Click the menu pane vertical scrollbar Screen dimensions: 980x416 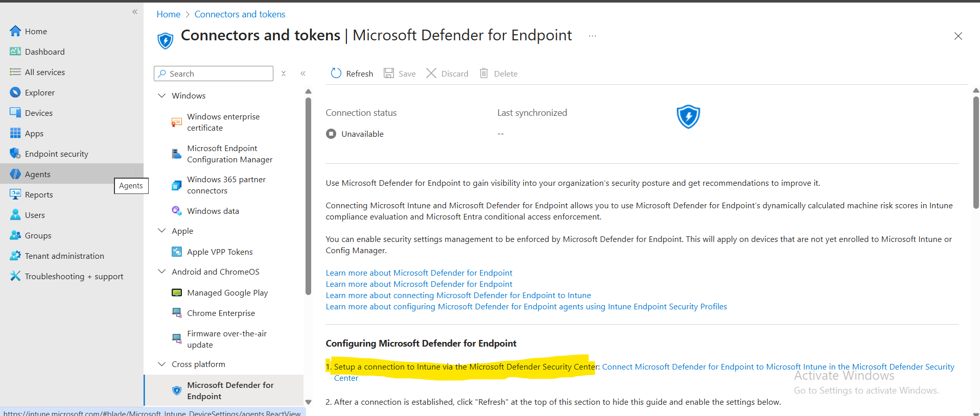tap(308, 197)
